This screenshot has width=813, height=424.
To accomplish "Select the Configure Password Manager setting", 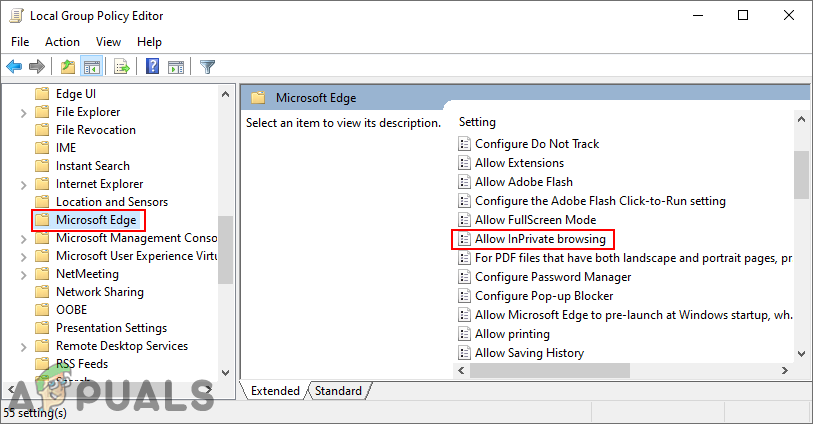I will pos(552,277).
